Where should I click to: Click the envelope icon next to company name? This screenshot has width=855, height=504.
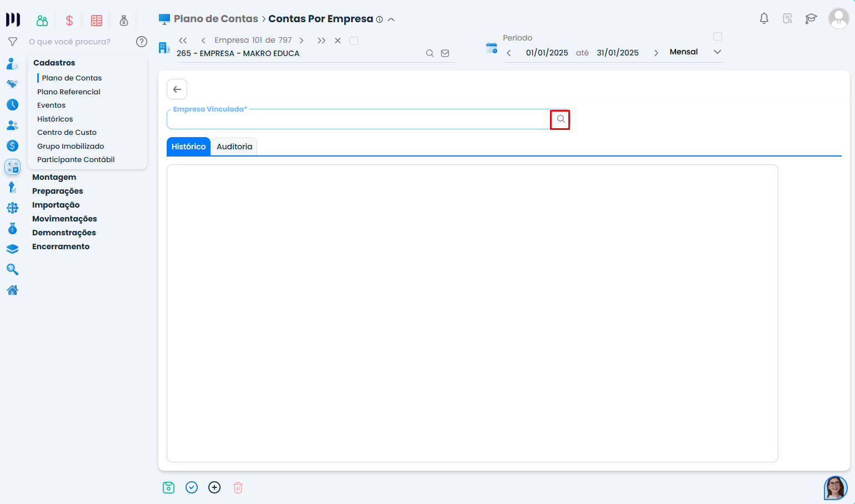click(445, 53)
